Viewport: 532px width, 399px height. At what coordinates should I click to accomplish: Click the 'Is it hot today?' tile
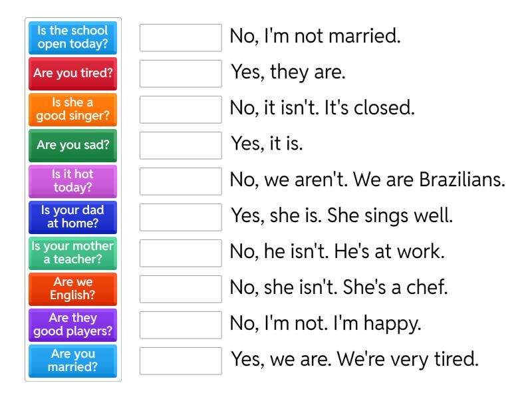coord(73,182)
